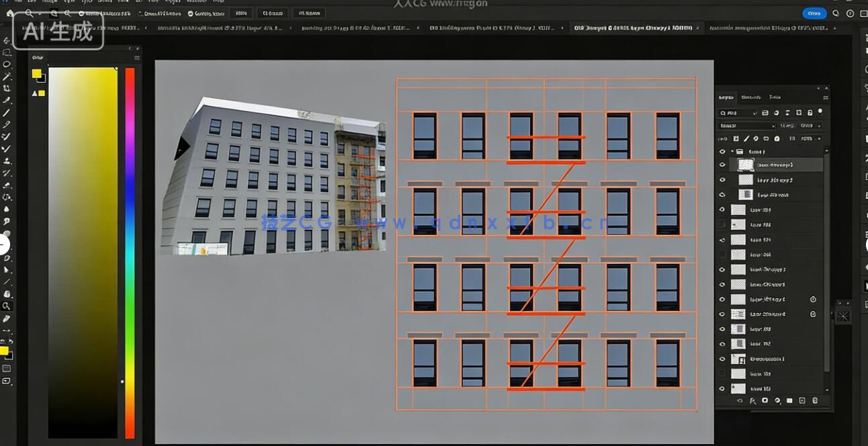Open the layer opacity dropdown
868x446 pixels.
(x=809, y=126)
